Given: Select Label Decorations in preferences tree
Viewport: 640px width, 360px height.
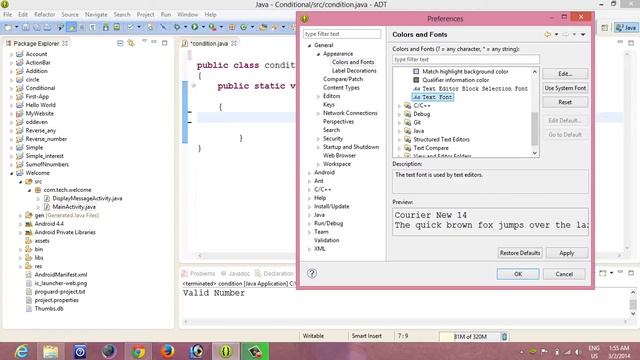Looking at the screenshot, I should click(354, 71).
